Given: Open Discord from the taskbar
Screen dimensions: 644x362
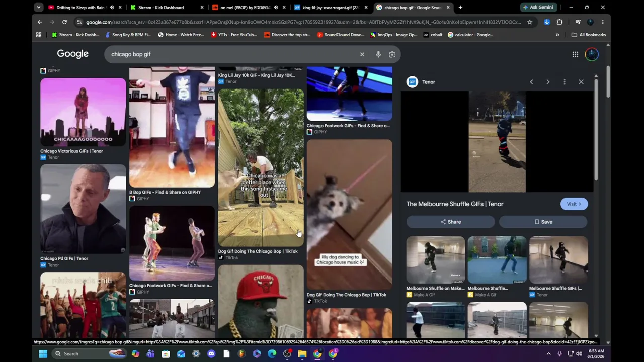Looking at the screenshot, I should pos(211,354).
